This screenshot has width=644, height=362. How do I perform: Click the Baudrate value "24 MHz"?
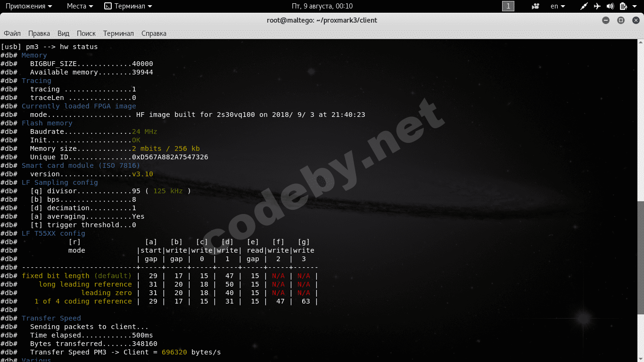(x=145, y=132)
